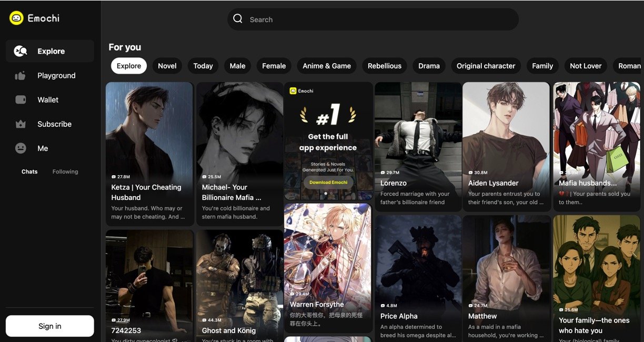
Task: Open the 7242253 character card
Action: coord(149,286)
